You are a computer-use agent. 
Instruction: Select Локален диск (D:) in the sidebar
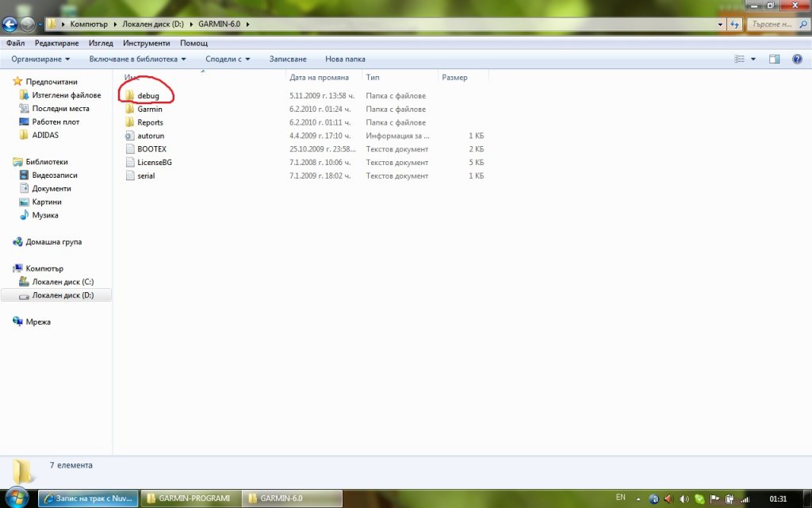click(56, 295)
